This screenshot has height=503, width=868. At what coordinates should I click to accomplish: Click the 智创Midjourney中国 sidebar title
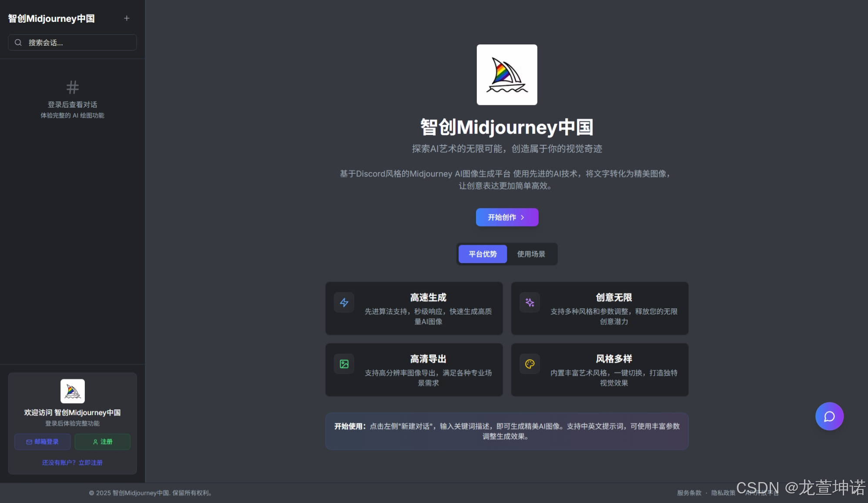click(x=51, y=18)
